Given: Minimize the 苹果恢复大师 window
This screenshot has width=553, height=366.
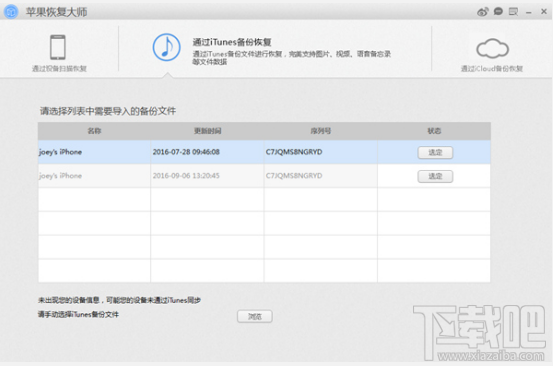Looking at the screenshot, I should (x=528, y=13).
